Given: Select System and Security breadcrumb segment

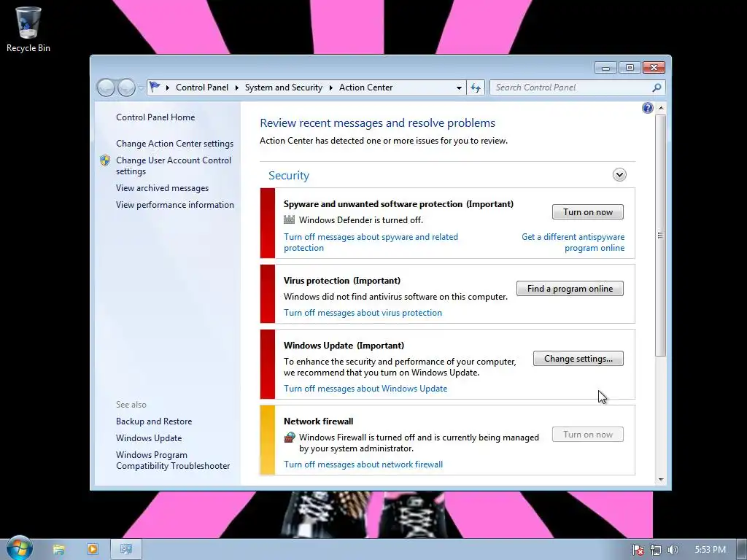Looking at the screenshot, I should [x=284, y=87].
